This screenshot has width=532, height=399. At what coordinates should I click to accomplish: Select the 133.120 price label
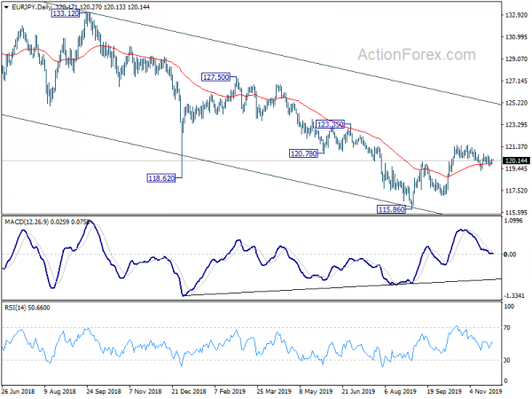pyautogui.click(x=66, y=13)
